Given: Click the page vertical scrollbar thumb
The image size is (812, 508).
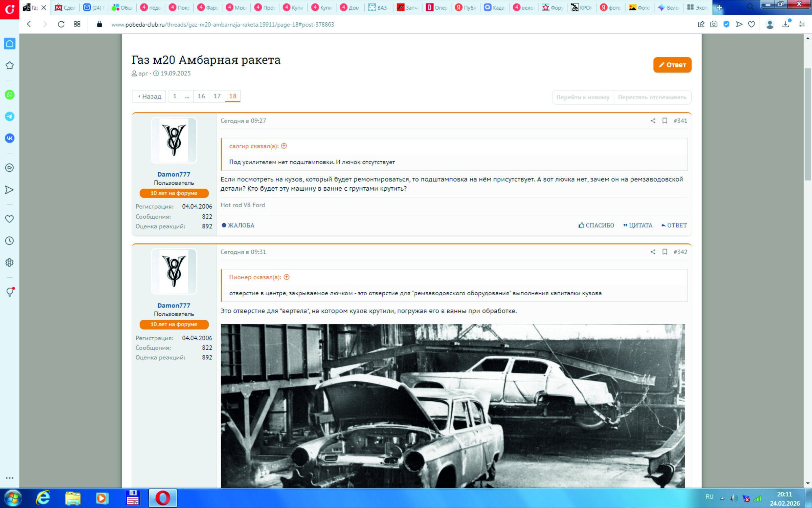Looking at the screenshot, I should pos(808,124).
